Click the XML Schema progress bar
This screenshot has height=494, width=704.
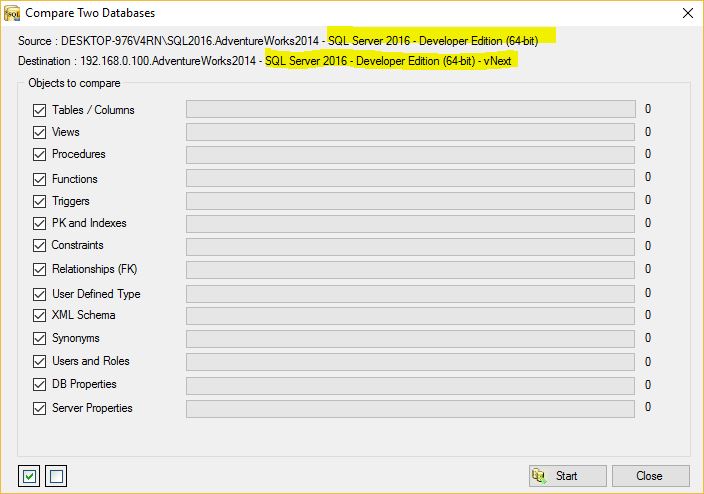pyautogui.click(x=410, y=316)
